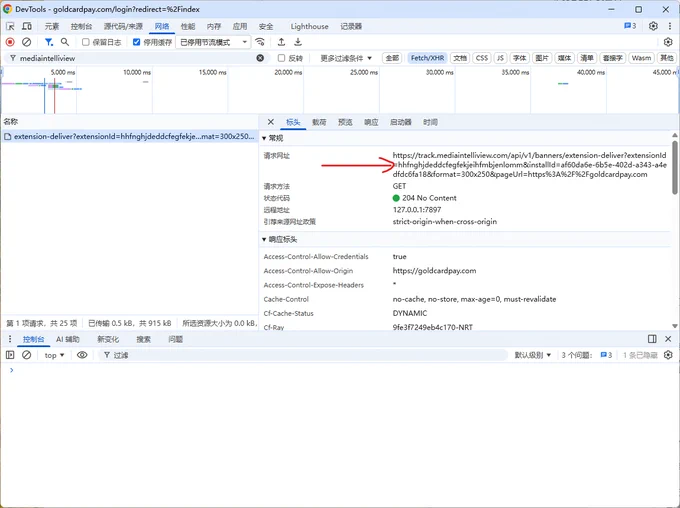Open throttling mode dropdown

[213, 42]
